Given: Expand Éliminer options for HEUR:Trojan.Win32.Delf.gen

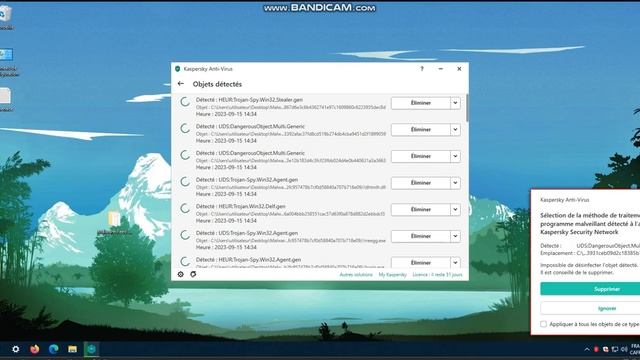Looking at the screenshot, I should pos(456,209).
